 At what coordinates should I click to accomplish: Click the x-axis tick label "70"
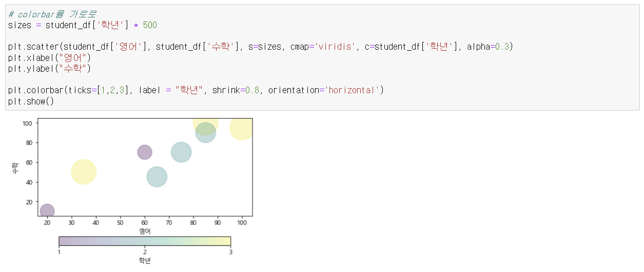click(169, 223)
